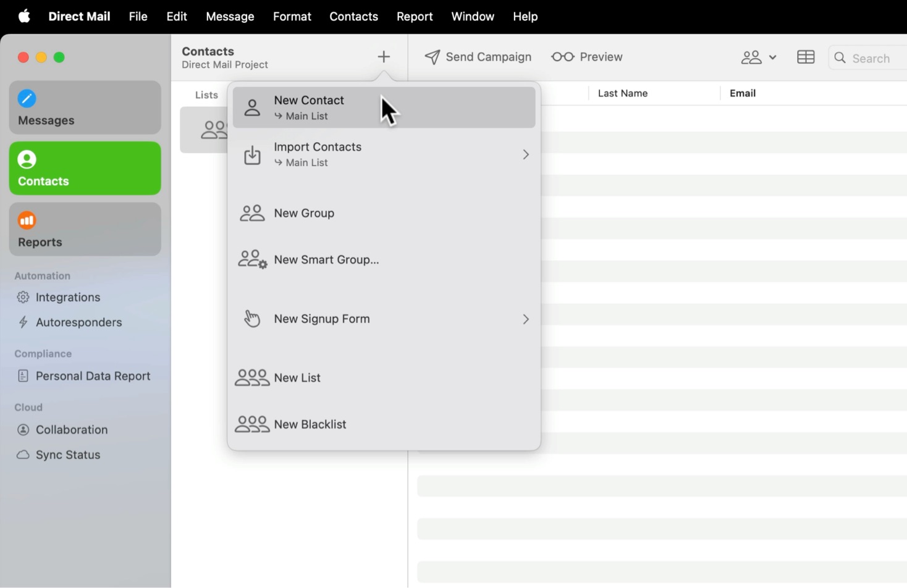Click the Integrations gear icon
Screen dimensions: 907x588
point(23,297)
